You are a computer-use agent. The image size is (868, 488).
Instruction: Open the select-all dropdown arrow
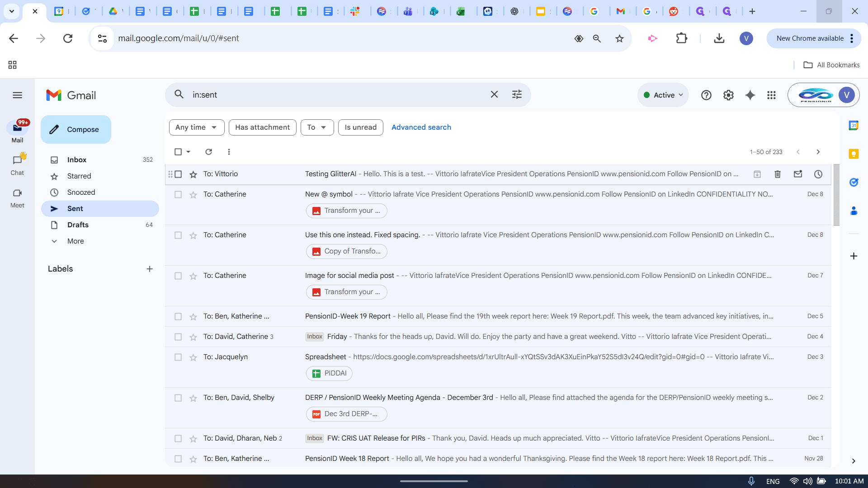(x=189, y=152)
